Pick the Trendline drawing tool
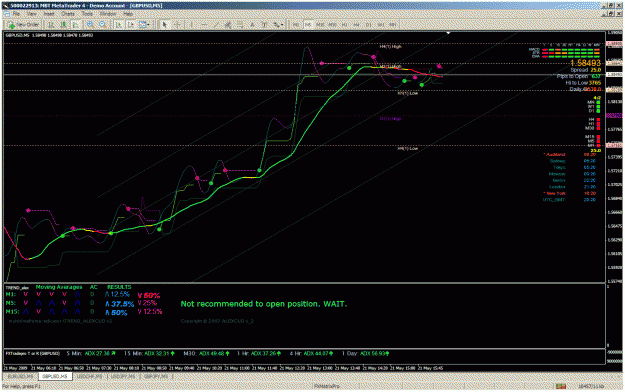This screenshot has height=392, width=625. point(216,25)
